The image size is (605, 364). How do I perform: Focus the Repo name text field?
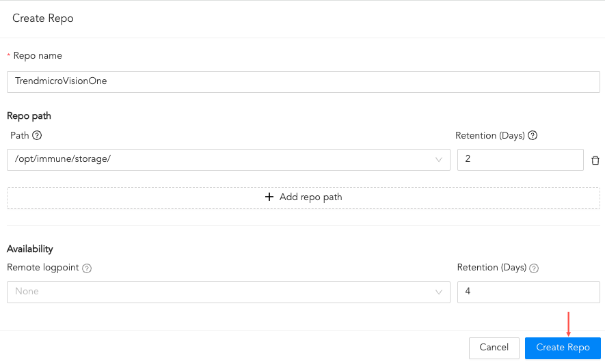[x=303, y=81]
